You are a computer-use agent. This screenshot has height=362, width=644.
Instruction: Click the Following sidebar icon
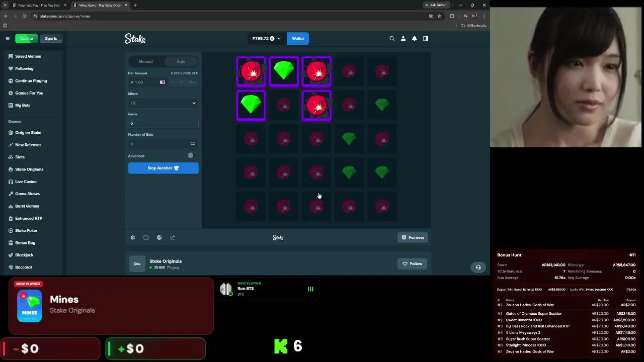coord(11,68)
